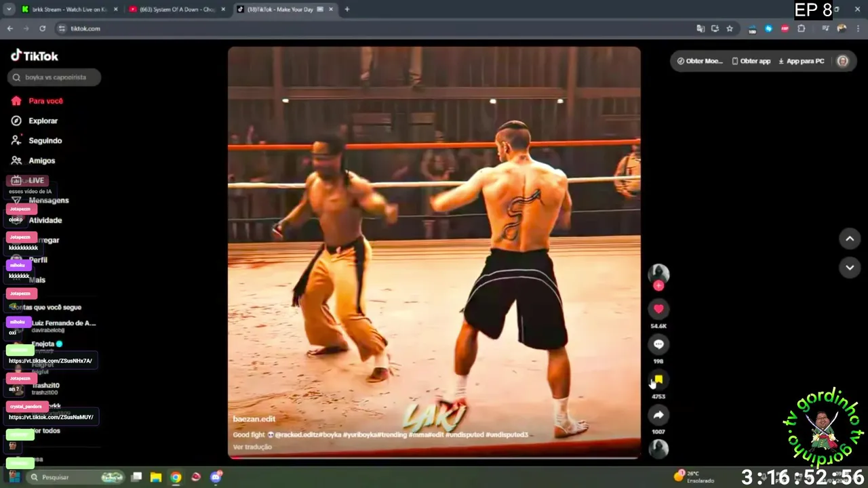Open the creator's avatar above the like button
868x488 pixels.
[658, 273]
